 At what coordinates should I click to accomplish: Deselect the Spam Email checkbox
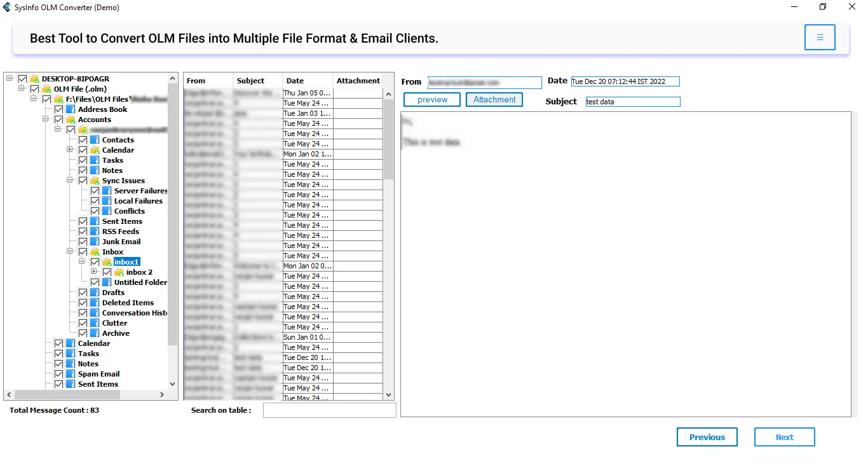point(59,374)
